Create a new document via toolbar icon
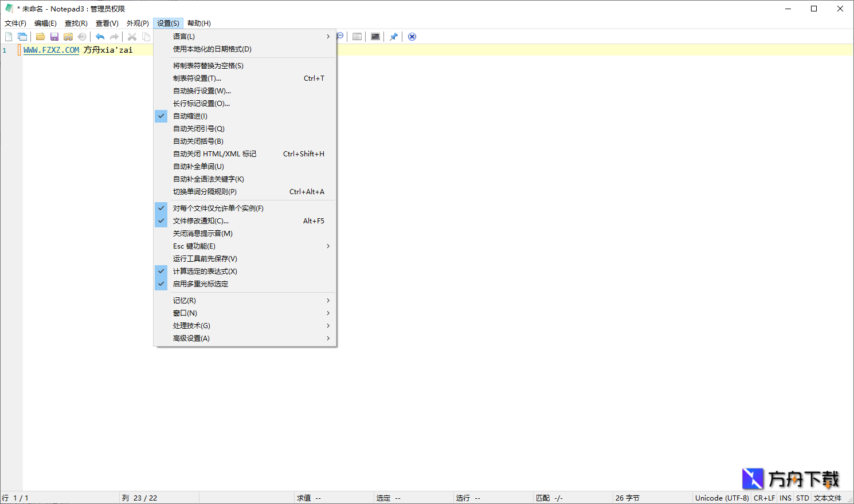This screenshot has width=854, height=504. tap(9, 36)
